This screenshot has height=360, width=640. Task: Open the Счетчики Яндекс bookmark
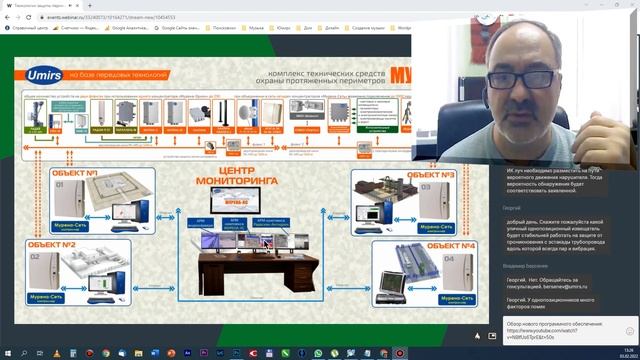tap(76, 28)
